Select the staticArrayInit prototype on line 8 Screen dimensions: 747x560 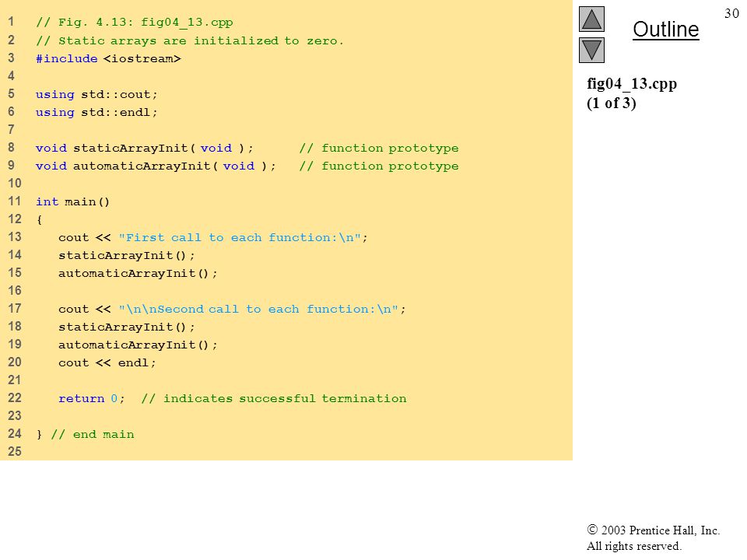point(145,148)
